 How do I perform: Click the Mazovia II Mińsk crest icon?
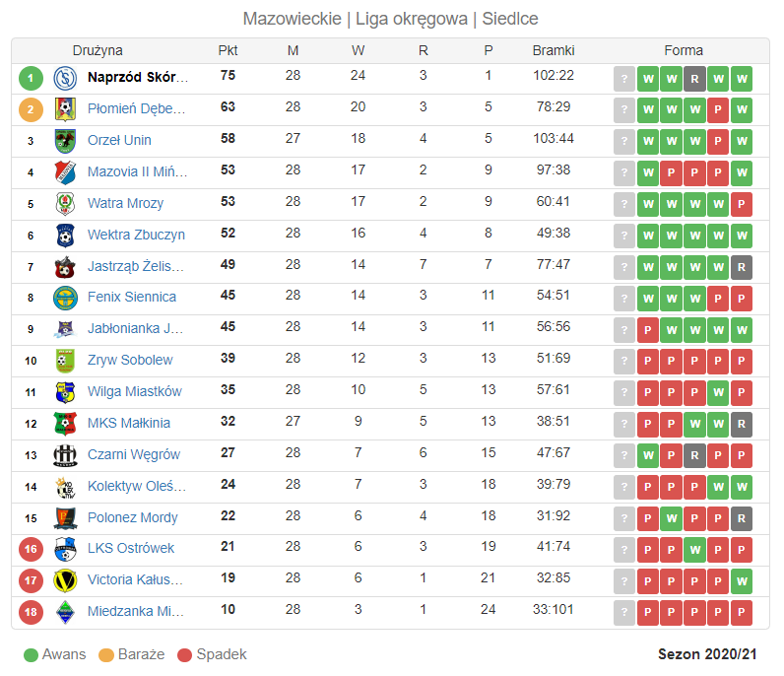click(65, 172)
